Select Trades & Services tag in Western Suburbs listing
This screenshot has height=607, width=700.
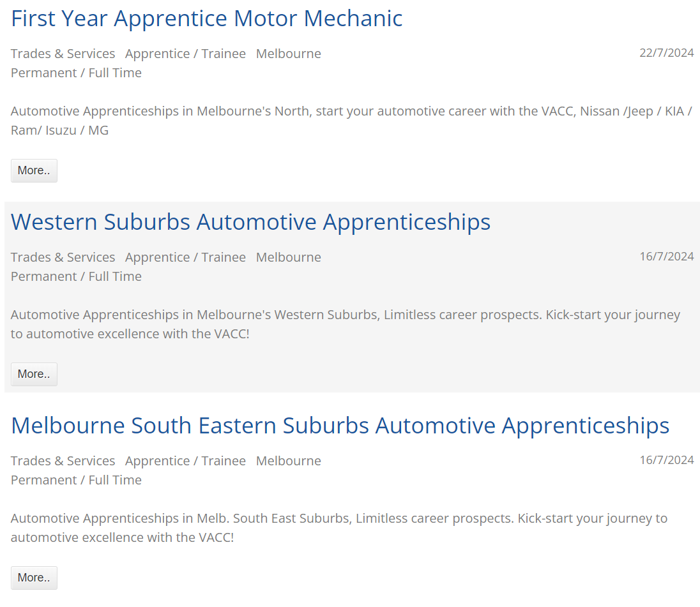63,257
